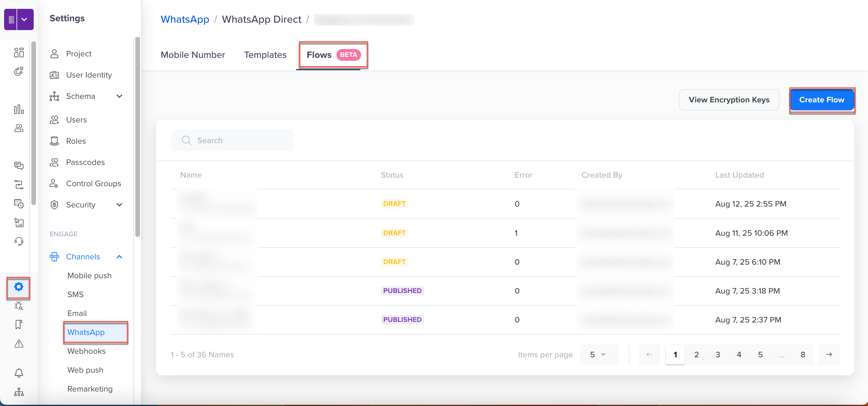868x406 pixels.
Task: Click the Create Flow button
Action: (821, 100)
